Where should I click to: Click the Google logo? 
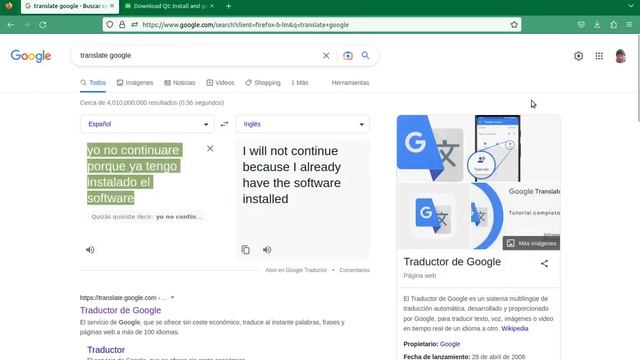(x=31, y=56)
